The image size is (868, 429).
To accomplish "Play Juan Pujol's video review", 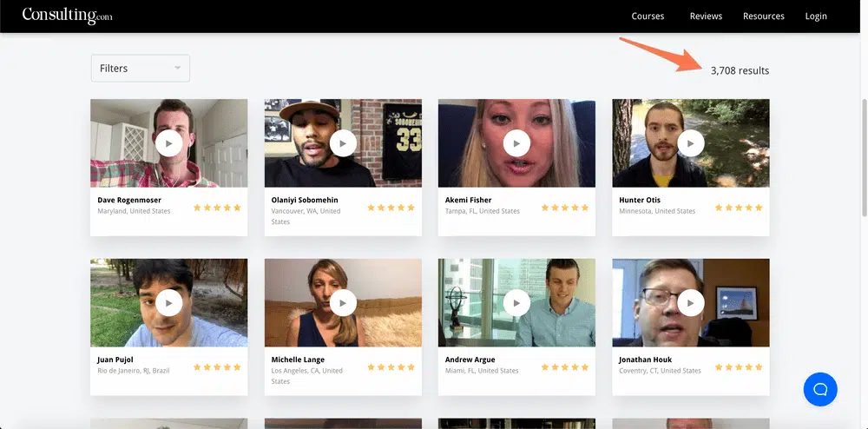I will coord(169,303).
